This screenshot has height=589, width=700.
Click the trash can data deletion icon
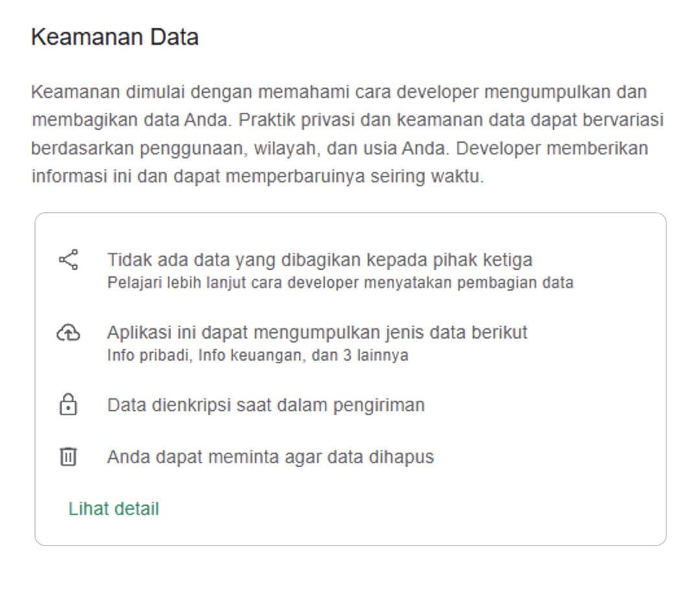tap(68, 457)
